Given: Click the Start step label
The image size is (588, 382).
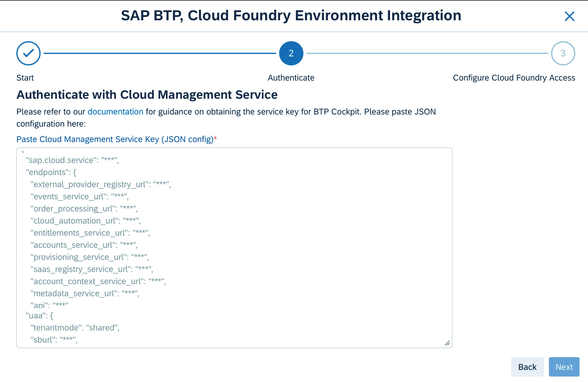Looking at the screenshot, I should [25, 78].
